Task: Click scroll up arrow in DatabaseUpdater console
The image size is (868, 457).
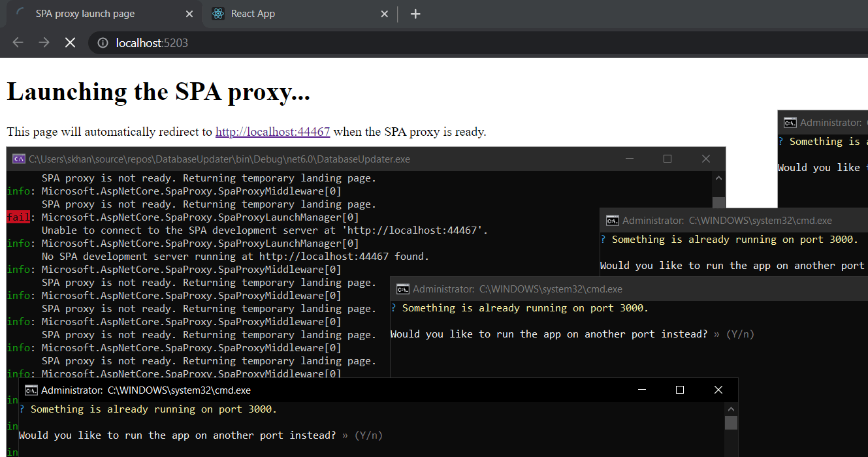Action: pyautogui.click(x=718, y=177)
